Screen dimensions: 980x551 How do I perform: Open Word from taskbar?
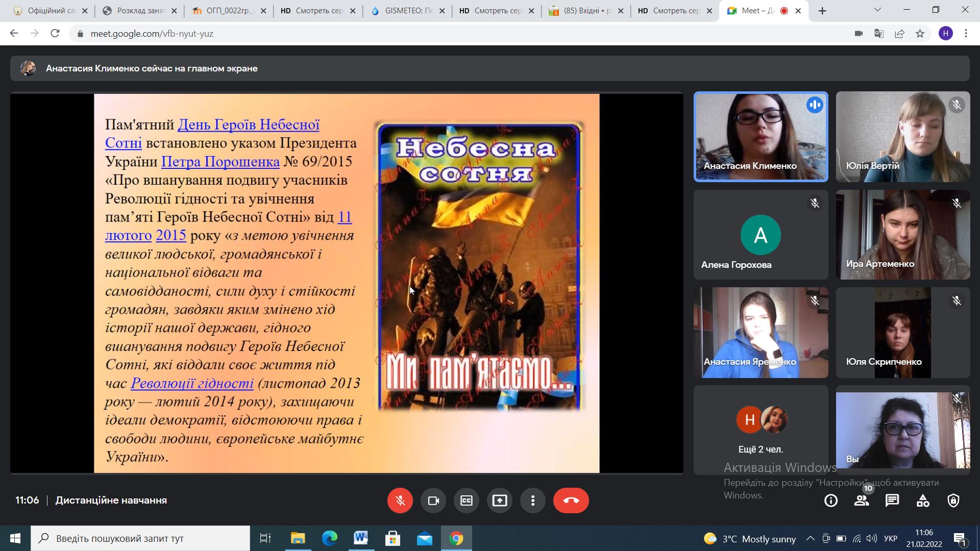[361, 538]
